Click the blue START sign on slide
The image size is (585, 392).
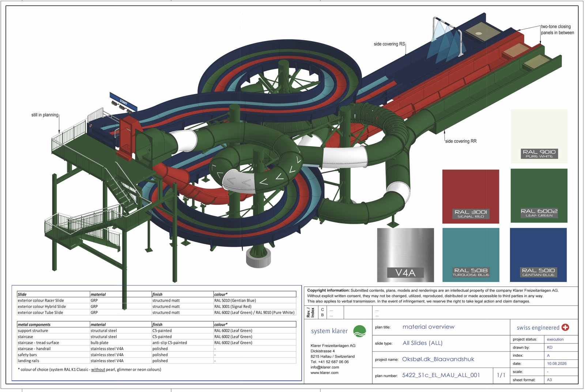(124, 102)
